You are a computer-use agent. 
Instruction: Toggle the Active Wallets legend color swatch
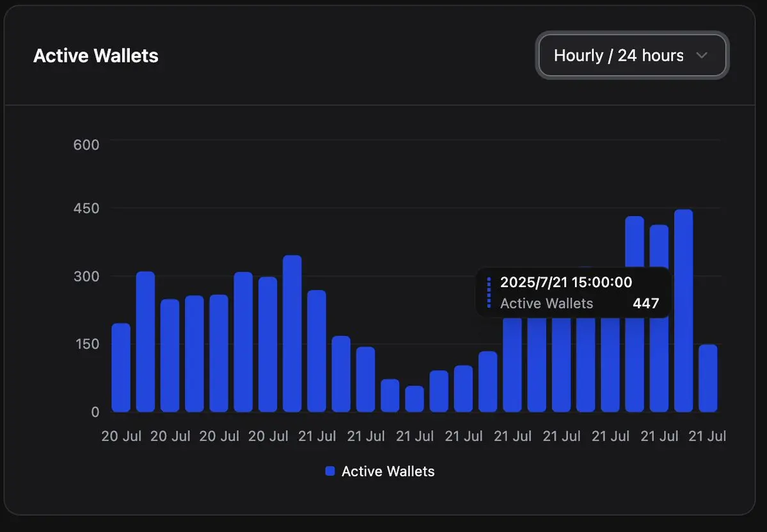(x=330, y=471)
